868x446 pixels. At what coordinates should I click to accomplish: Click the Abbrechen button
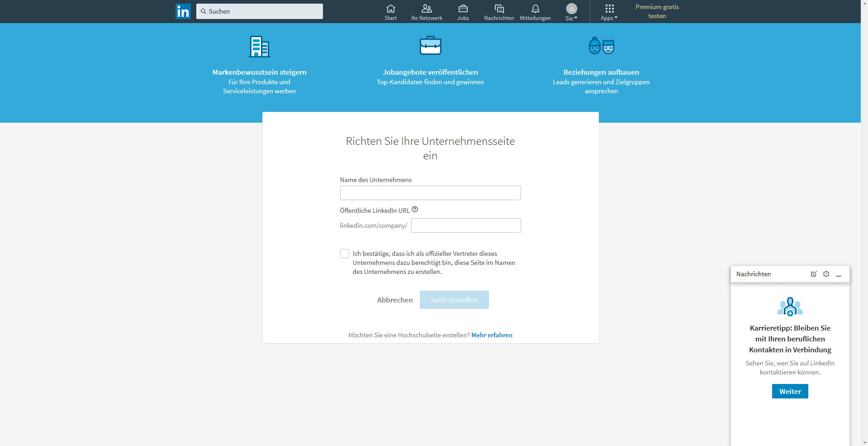click(395, 300)
